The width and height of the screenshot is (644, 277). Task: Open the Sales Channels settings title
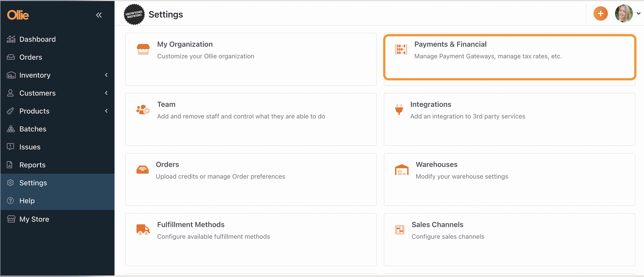437,225
